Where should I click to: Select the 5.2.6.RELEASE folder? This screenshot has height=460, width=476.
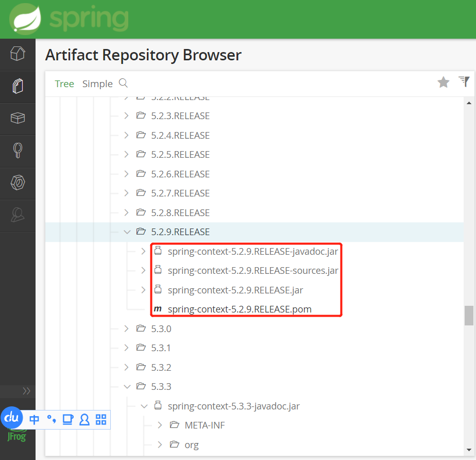[180, 174]
